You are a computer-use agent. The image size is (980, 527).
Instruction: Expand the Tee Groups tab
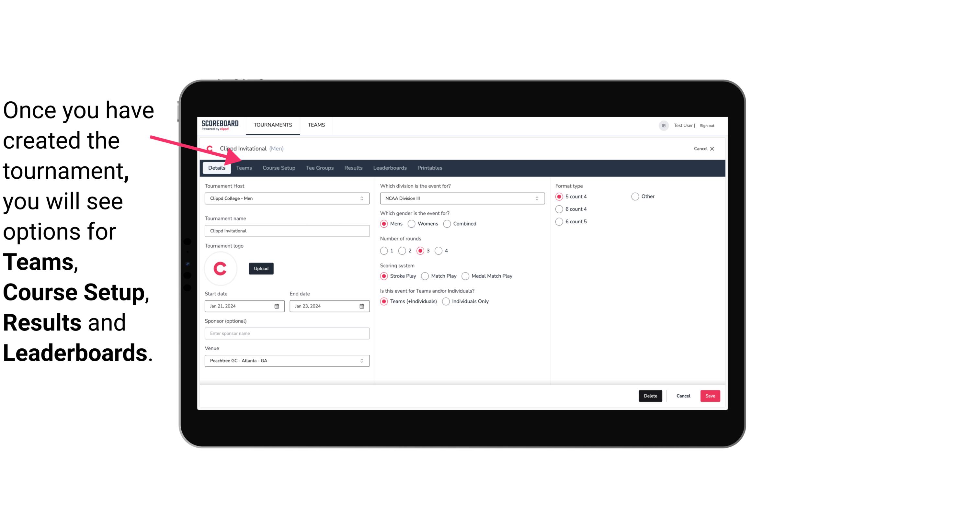pyautogui.click(x=319, y=167)
